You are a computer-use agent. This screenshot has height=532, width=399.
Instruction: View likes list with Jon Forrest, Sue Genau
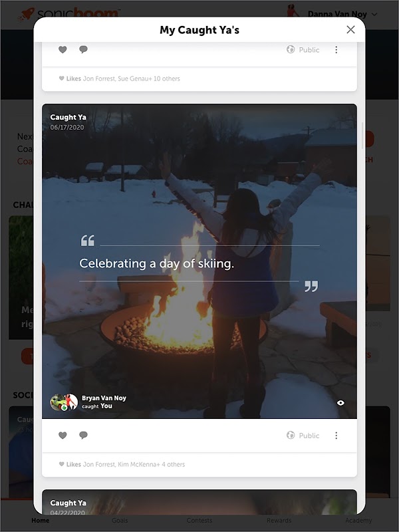pyautogui.click(x=120, y=78)
